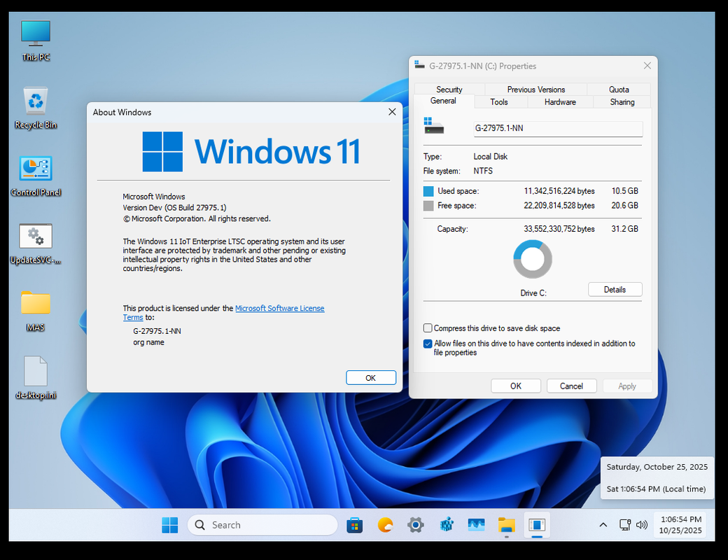
Task: Open This PC desktop icon
Action: pyautogui.click(x=36, y=41)
